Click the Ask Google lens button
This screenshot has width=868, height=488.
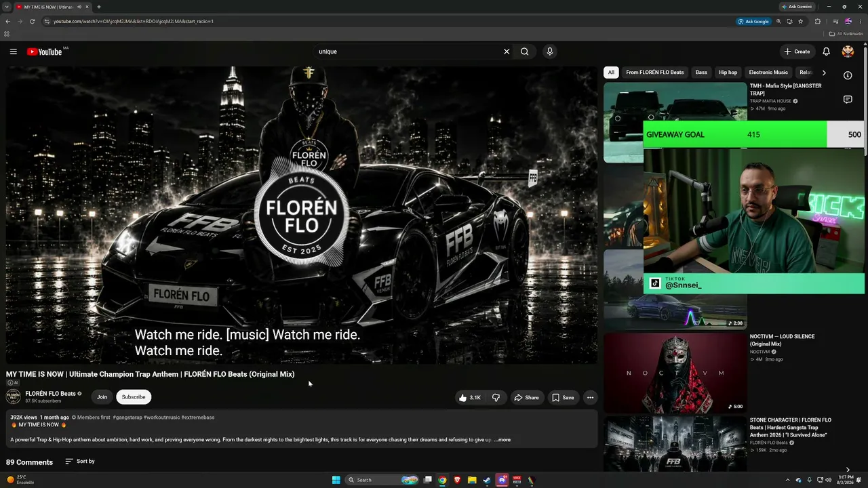click(753, 21)
